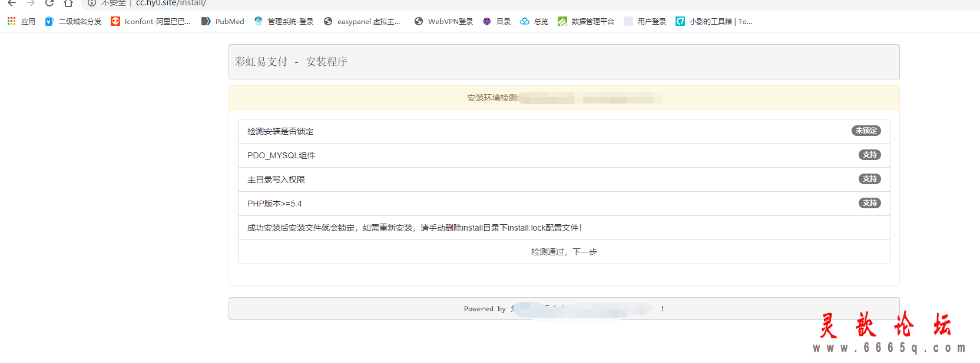Click the Powered by footer text
Image resolution: width=980 pixels, height=363 pixels.
click(x=485, y=309)
